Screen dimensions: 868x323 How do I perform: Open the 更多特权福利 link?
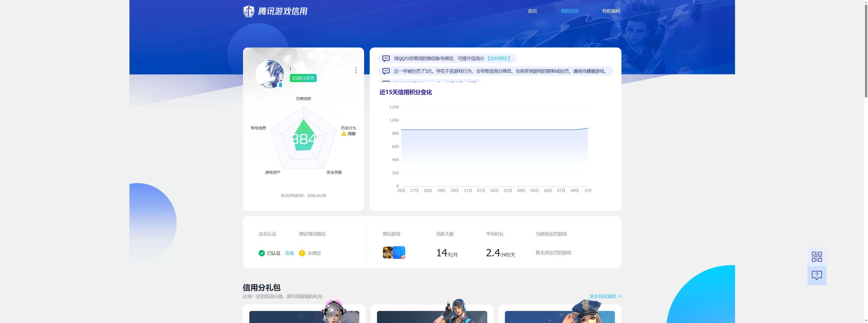(x=606, y=296)
